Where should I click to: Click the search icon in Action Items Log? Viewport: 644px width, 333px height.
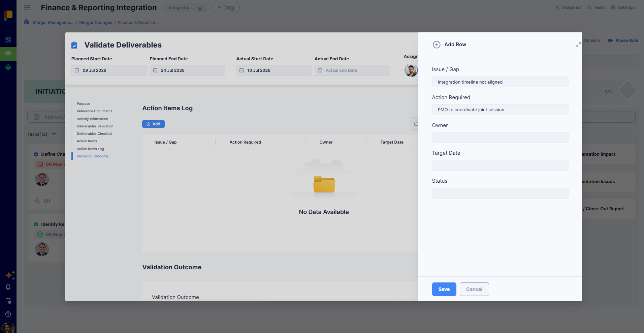[x=416, y=124]
